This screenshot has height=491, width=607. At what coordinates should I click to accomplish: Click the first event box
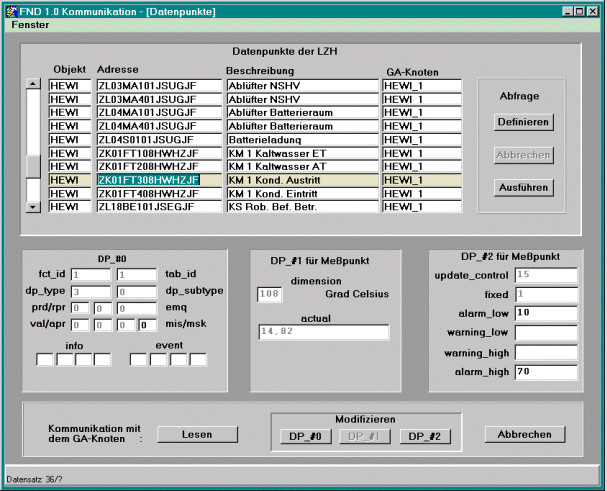[138, 360]
